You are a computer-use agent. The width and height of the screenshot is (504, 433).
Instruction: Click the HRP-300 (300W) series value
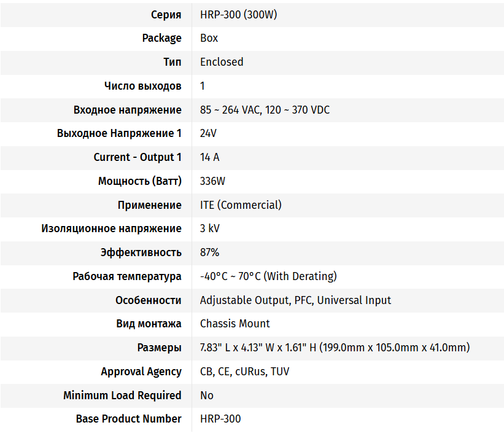(238, 14)
